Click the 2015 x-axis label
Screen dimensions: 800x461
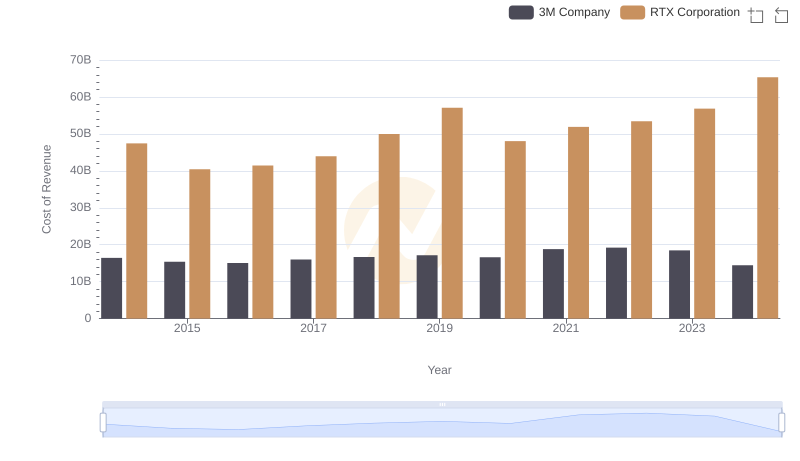(x=187, y=328)
